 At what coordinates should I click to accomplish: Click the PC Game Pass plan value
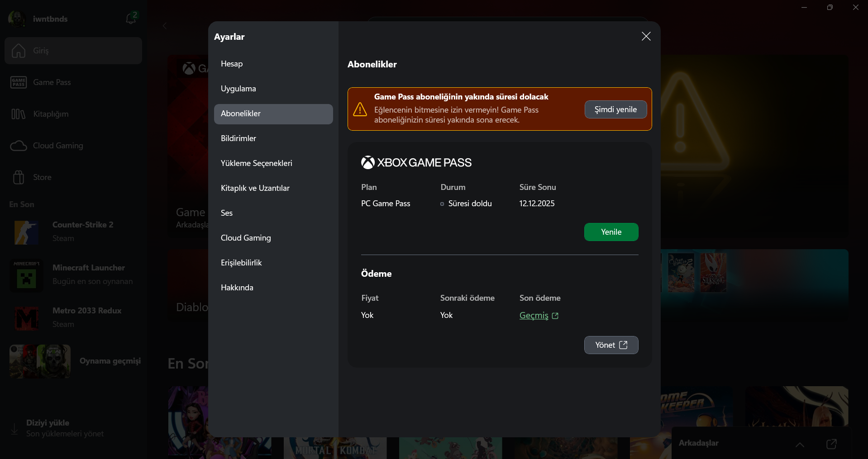pos(386,203)
